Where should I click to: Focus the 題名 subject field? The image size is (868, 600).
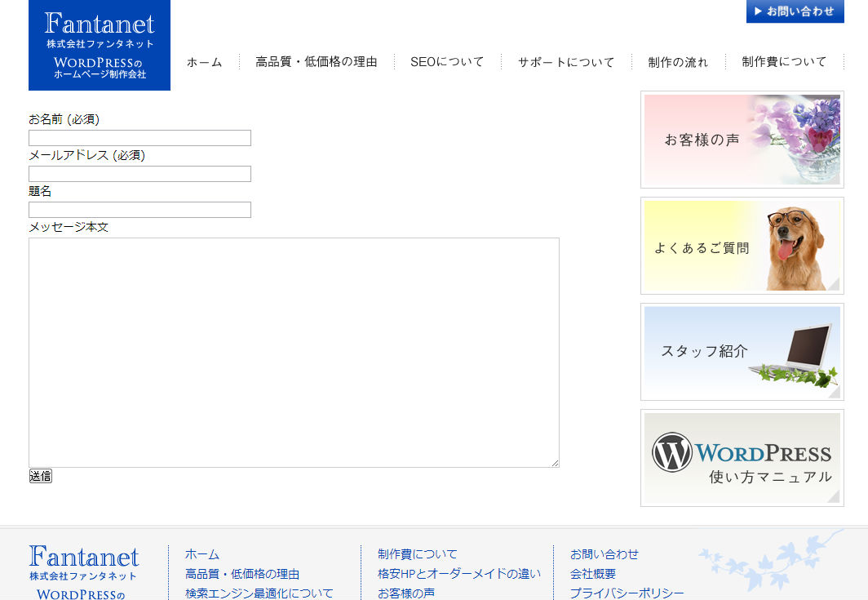[139, 210]
